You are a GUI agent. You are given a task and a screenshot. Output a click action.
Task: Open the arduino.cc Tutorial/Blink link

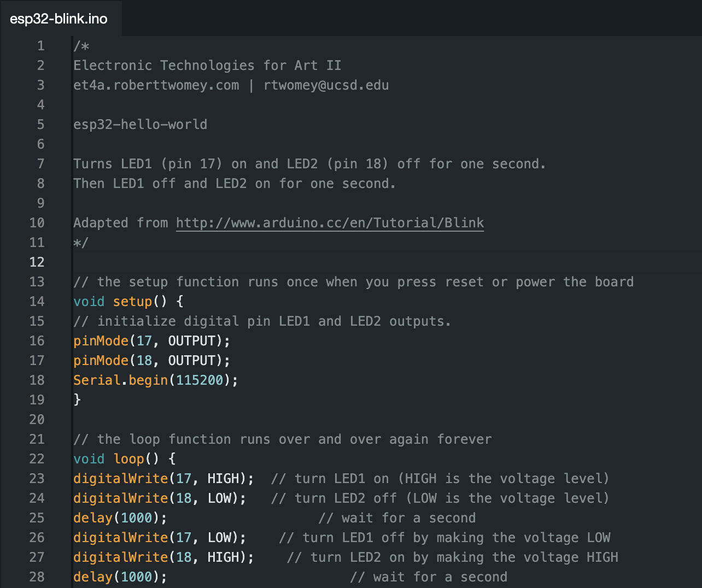(330, 223)
